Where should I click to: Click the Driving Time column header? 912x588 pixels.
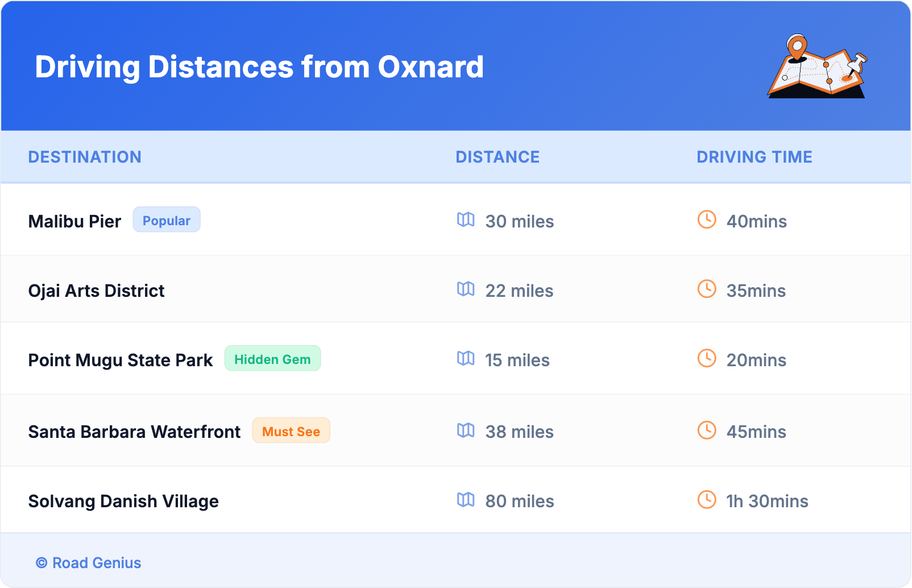(755, 157)
